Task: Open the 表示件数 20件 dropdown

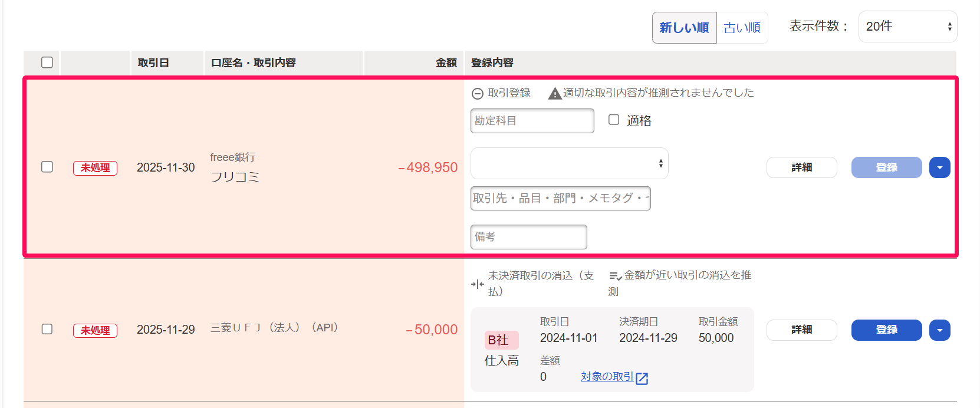Action: 907,27
